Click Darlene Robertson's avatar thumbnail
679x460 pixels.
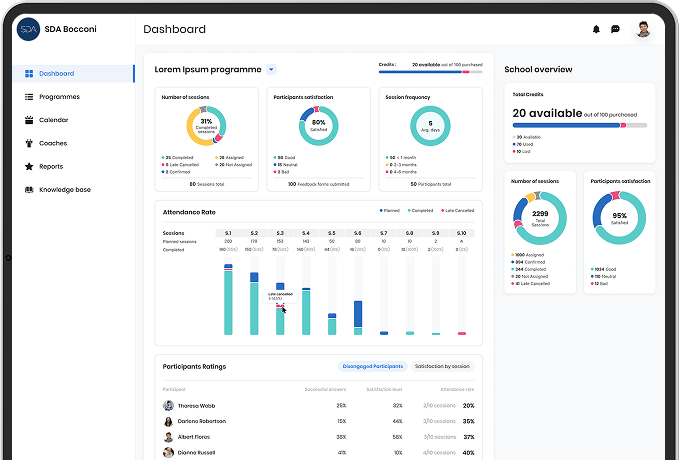[x=168, y=422]
